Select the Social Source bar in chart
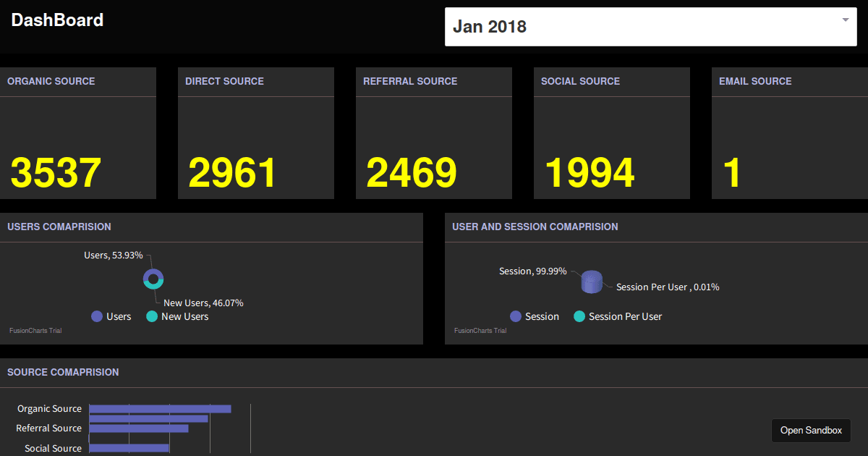Screen dimensions: 868x456 tap(129, 448)
